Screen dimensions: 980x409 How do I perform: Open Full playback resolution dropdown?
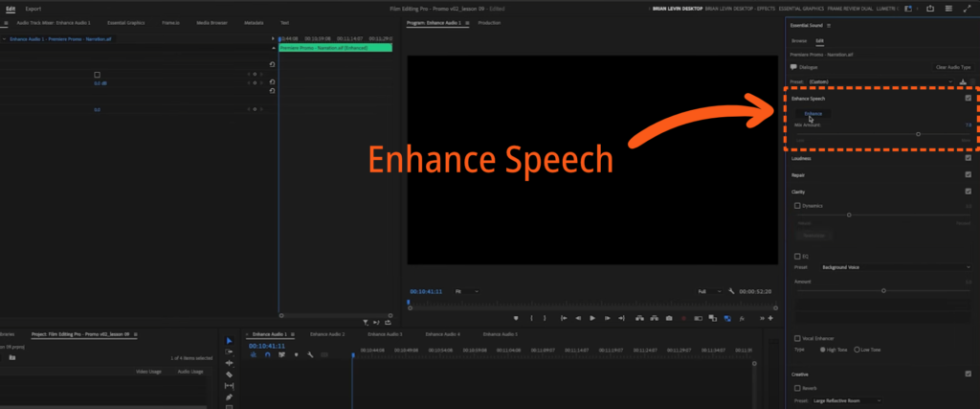(710, 291)
